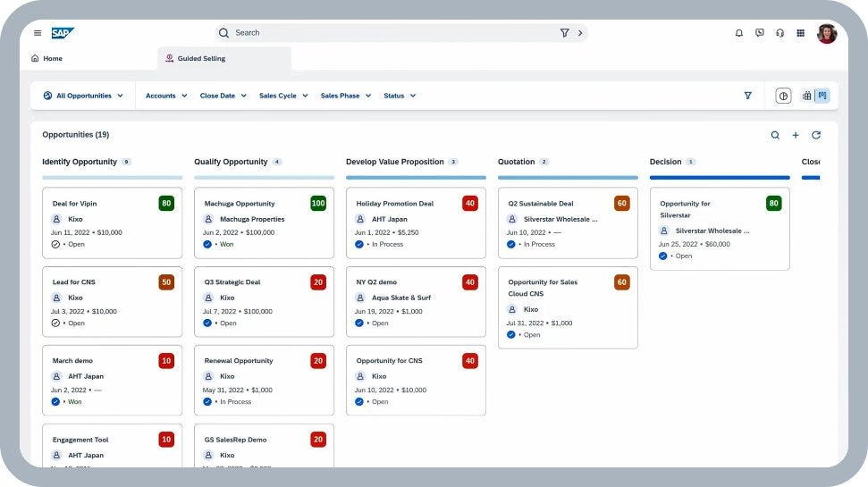Open user profile avatar
The image size is (868, 487).
[x=827, y=33]
